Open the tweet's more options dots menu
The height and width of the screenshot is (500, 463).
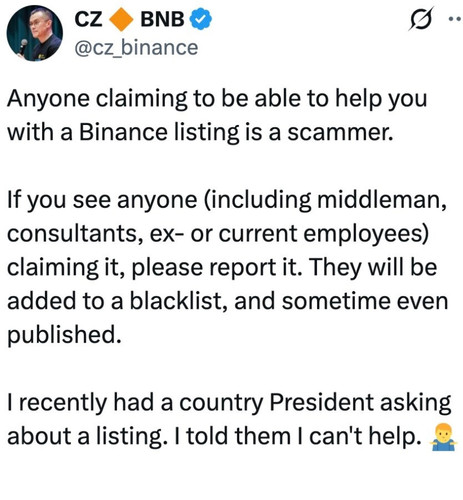pyautogui.click(x=455, y=19)
